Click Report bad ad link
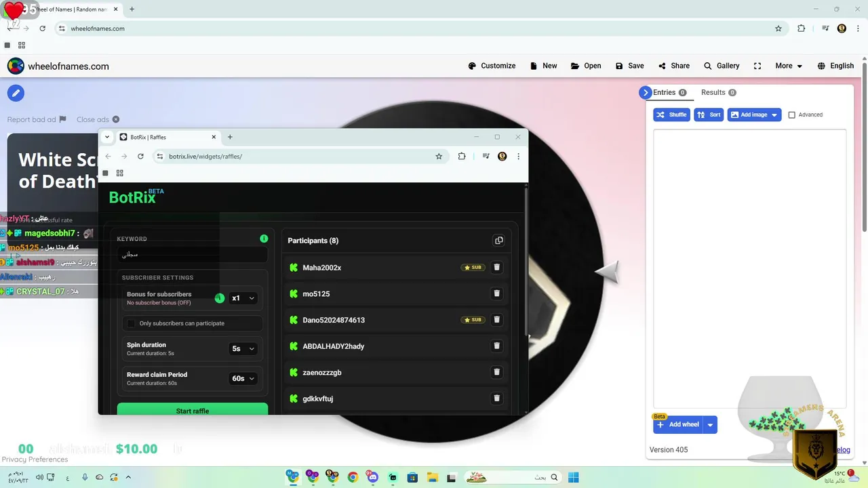Viewport: 868px width, 488px height. pyautogui.click(x=37, y=119)
